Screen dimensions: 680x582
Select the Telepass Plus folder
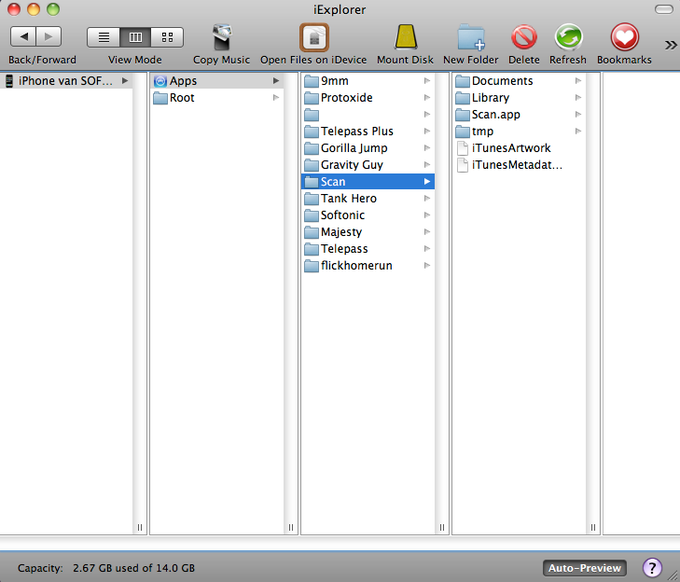368,131
